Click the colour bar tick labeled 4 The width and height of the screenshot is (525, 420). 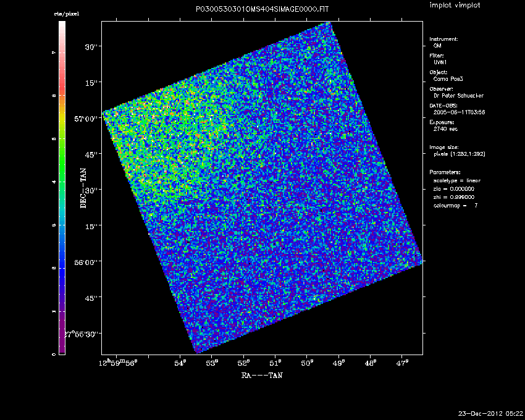tap(54, 182)
